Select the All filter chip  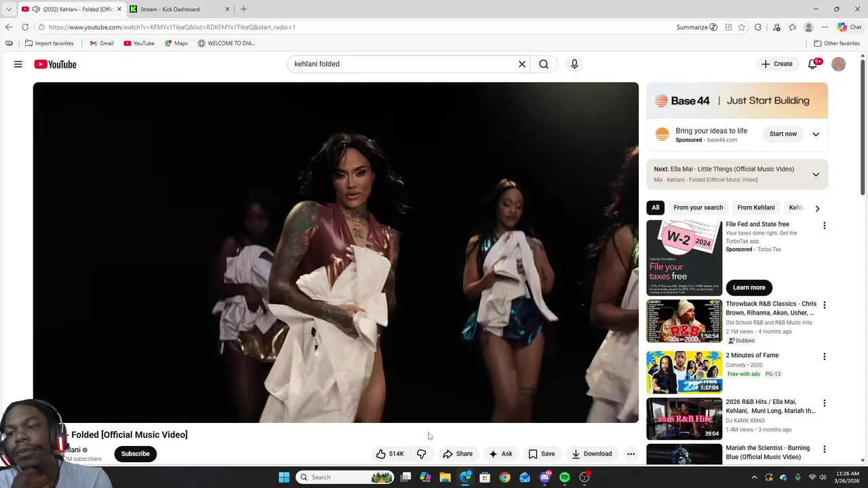(x=655, y=207)
